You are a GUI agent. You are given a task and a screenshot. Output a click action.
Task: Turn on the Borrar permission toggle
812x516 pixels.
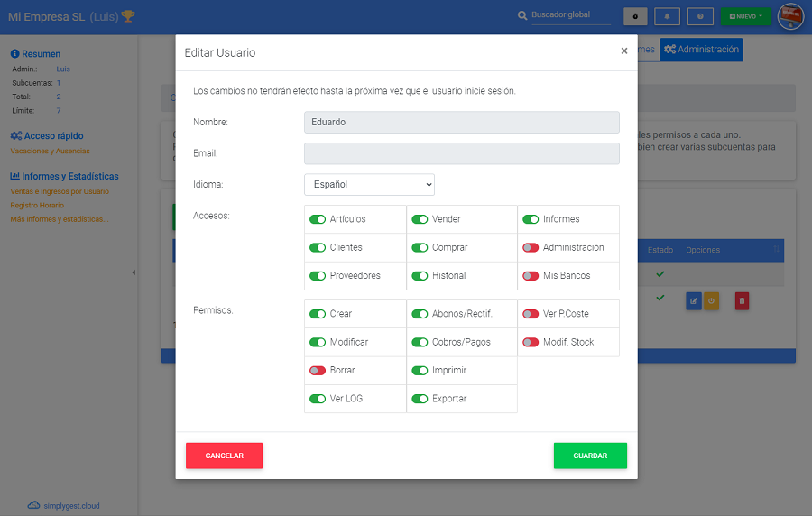pyautogui.click(x=318, y=371)
